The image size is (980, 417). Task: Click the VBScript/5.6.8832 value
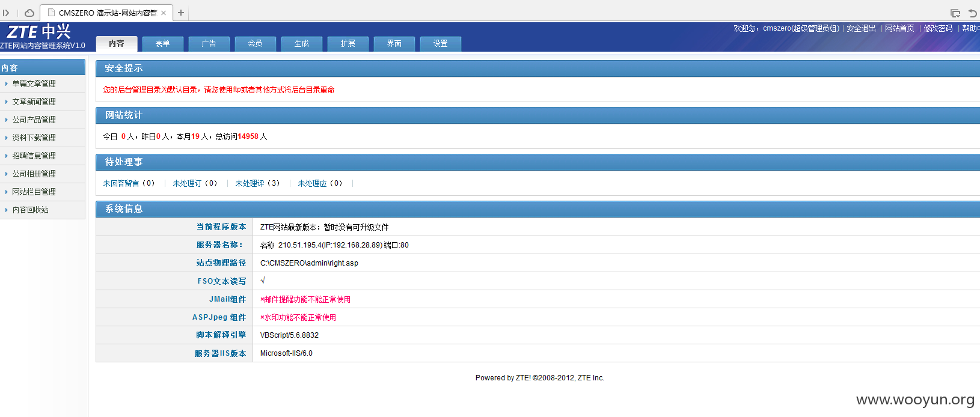click(x=289, y=335)
